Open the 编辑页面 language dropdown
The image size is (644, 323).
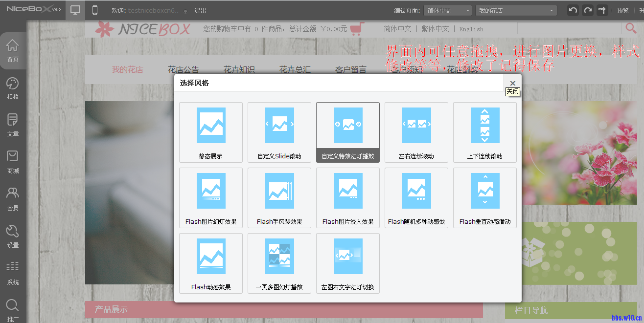447,10
